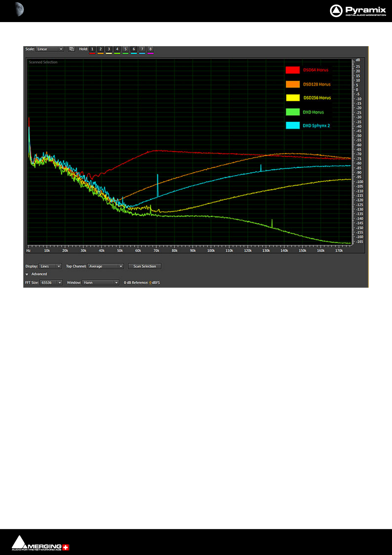Click the green DXD Horus legend swatch
This screenshot has width=392, height=555.
(x=293, y=112)
